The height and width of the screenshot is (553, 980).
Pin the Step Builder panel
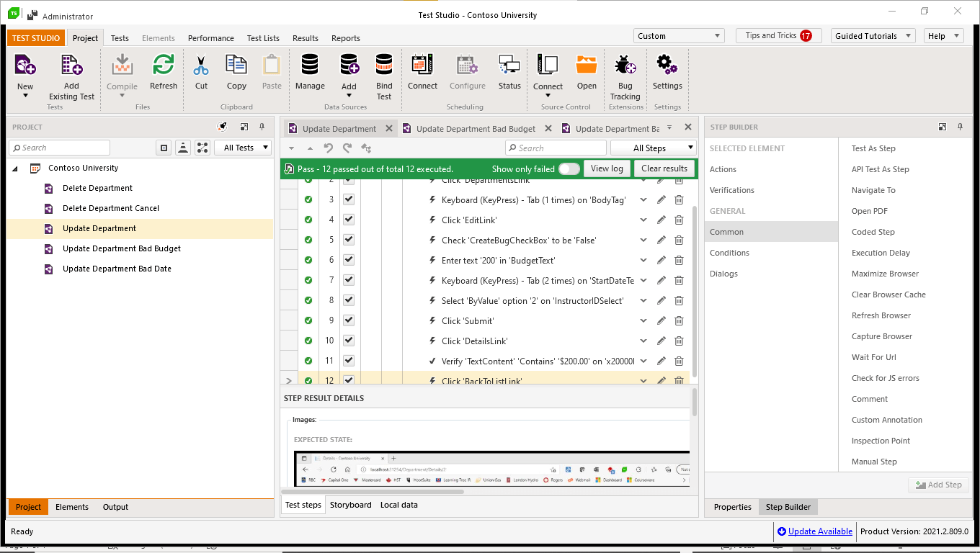[x=960, y=127]
